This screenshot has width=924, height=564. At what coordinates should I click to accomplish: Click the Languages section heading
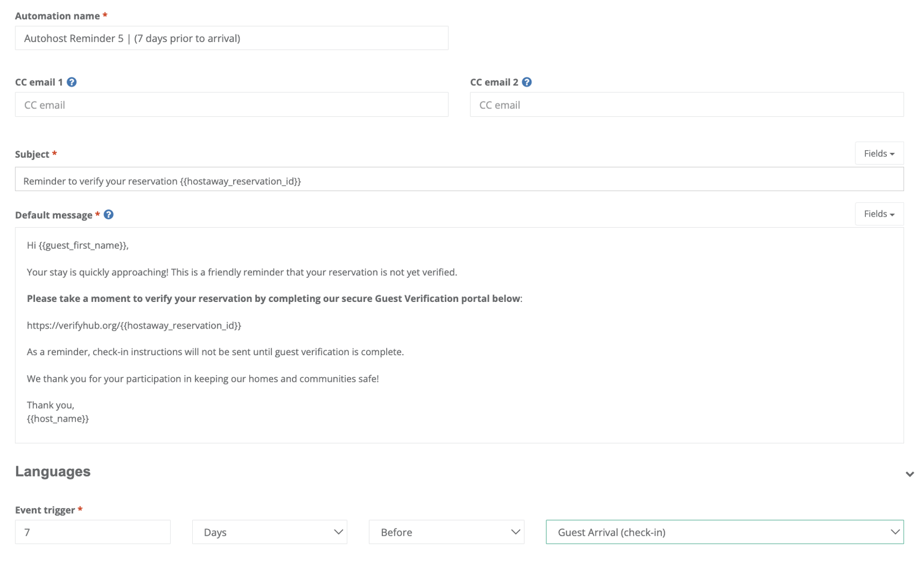pyautogui.click(x=53, y=471)
